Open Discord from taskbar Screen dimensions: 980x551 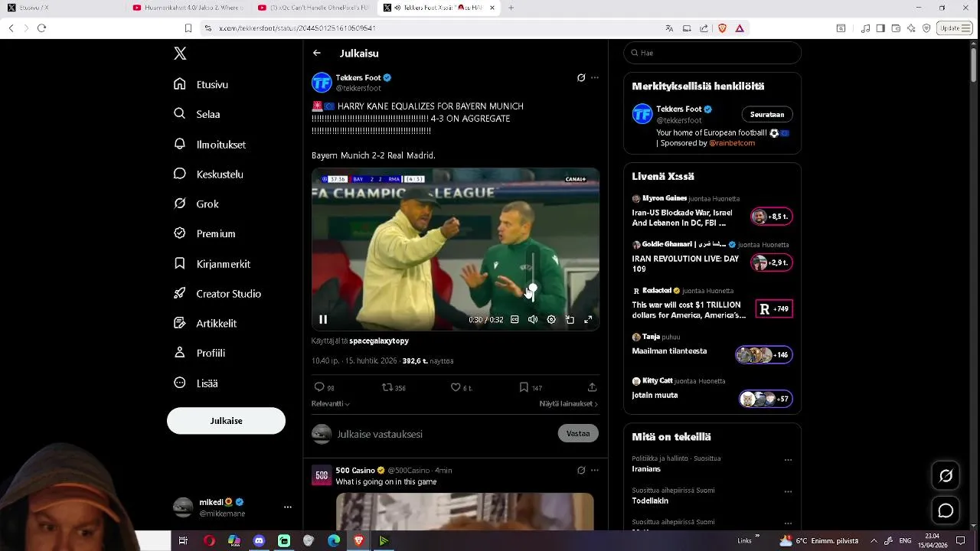259,540
